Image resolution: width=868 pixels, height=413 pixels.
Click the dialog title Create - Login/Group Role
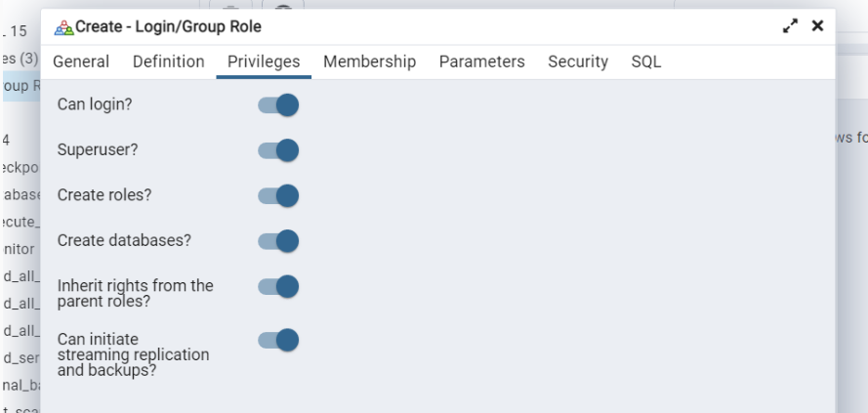coord(168,26)
